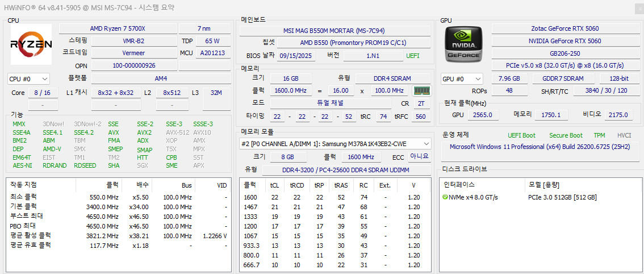Click the NVIDIA GeForce logo image

464,44
